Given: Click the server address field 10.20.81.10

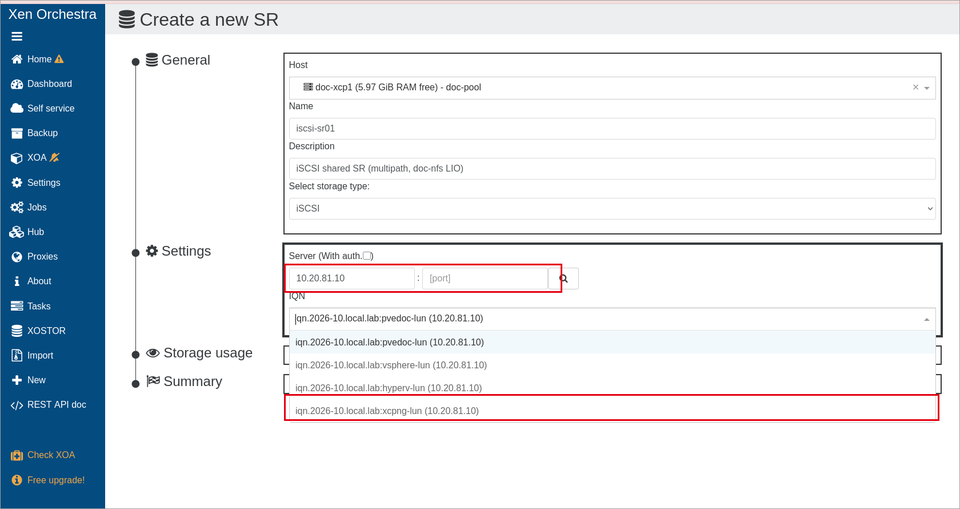Looking at the screenshot, I should pos(352,278).
